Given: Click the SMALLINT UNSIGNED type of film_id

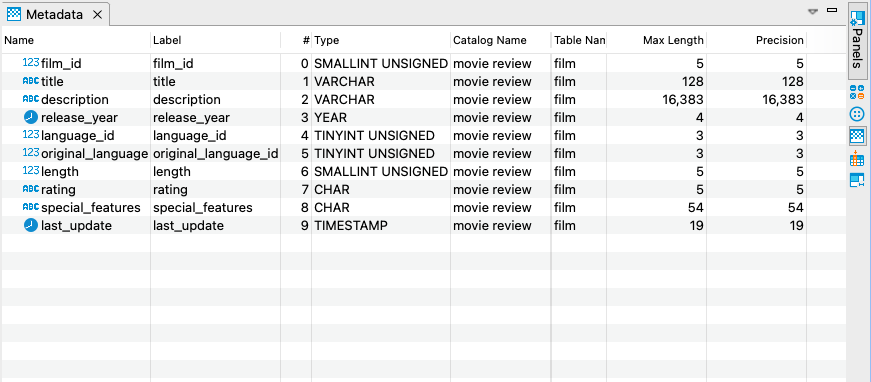Looking at the screenshot, I should pos(381,64).
